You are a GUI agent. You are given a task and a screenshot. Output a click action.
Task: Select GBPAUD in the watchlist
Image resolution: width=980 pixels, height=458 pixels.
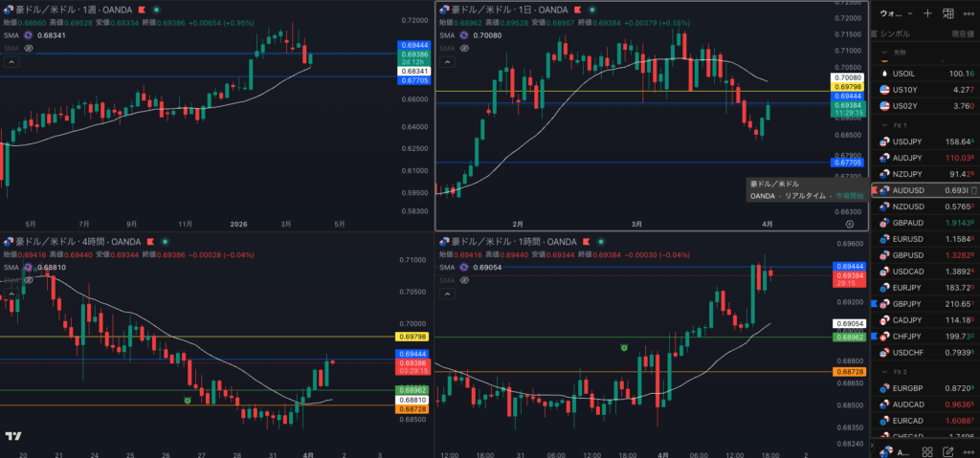click(x=925, y=223)
